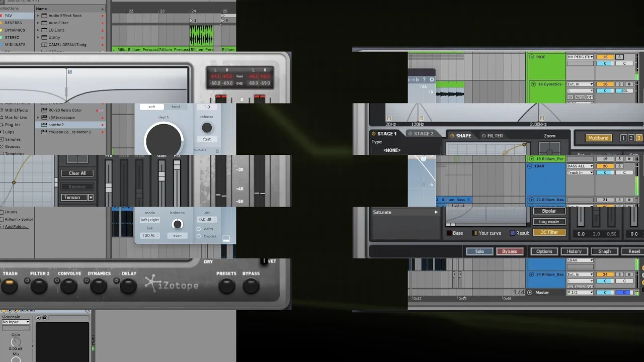Open the BASS ALL routing dropdown
Viewport: 644px width, 362px height.
click(580, 166)
